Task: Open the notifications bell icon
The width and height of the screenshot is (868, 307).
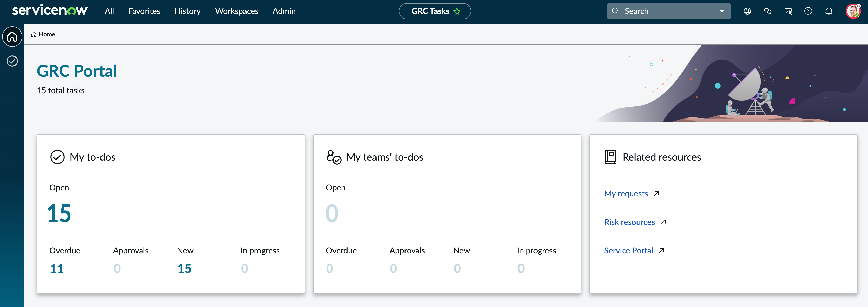Action: click(x=829, y=11)
